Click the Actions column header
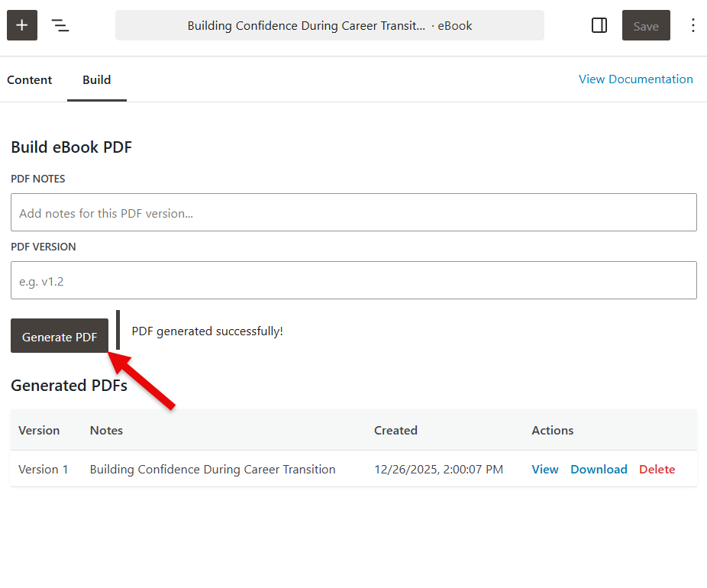The width and height of the screenshot is (707, 588). [x=552, y=430]
